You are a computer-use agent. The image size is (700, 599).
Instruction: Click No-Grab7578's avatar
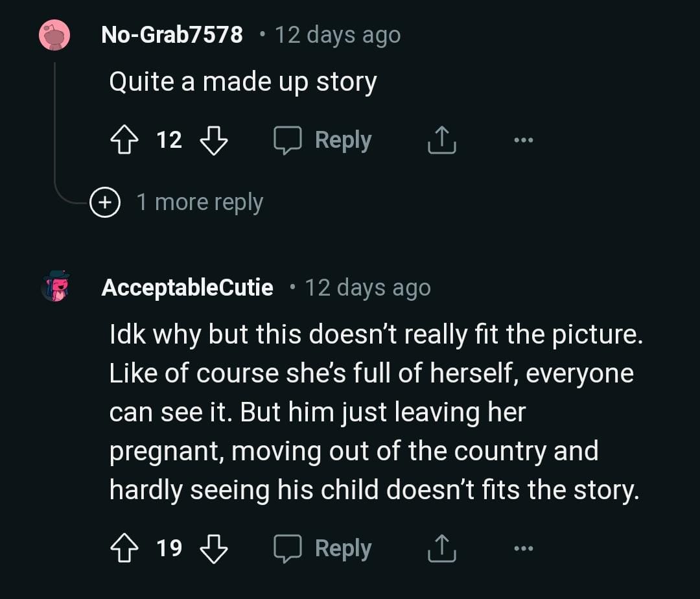tap(55, 35)
